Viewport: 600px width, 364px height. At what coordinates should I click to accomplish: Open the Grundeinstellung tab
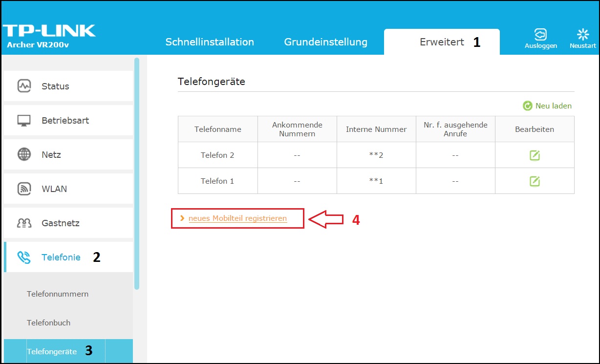(326, 42)
